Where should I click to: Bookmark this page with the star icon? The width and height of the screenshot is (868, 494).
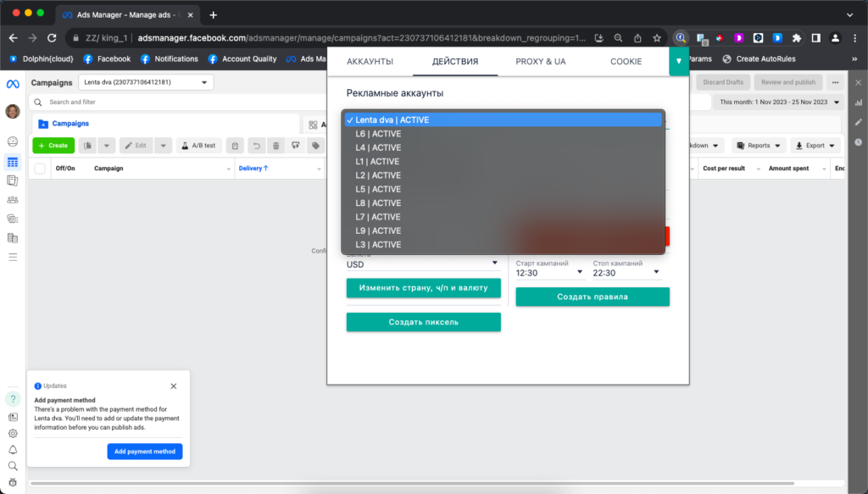click(657, 38)
